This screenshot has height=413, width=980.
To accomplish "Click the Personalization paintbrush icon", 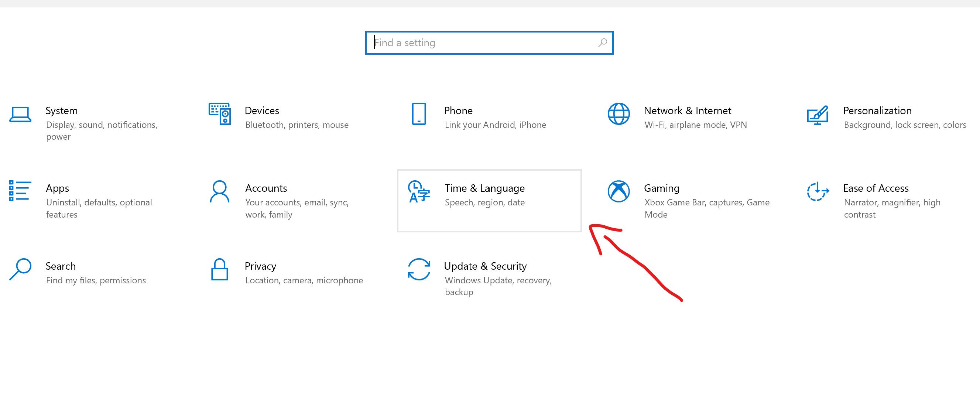I will pyautogui.click(x=818, y=115).
